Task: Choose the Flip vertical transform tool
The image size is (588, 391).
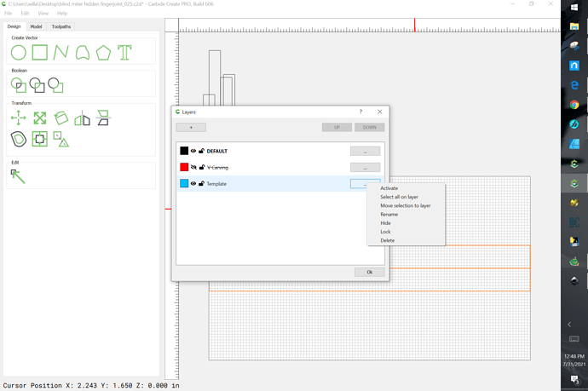Action: point(103,118)
